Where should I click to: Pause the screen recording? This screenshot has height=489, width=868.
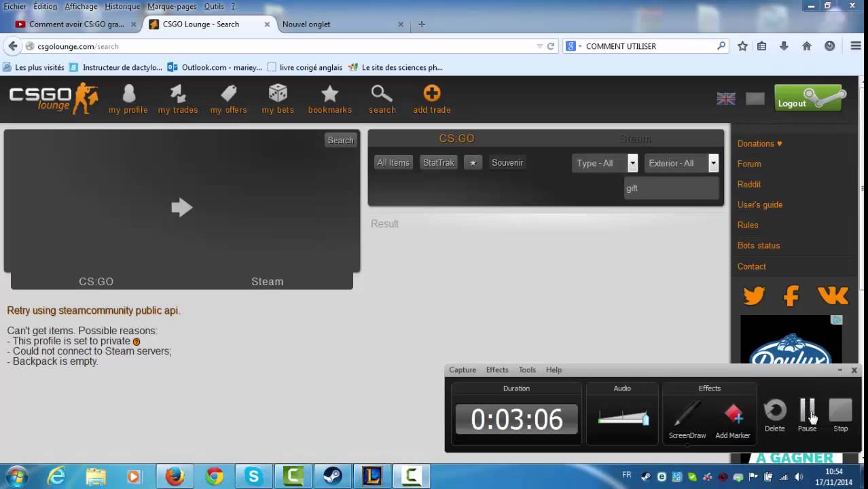(807, 415)
